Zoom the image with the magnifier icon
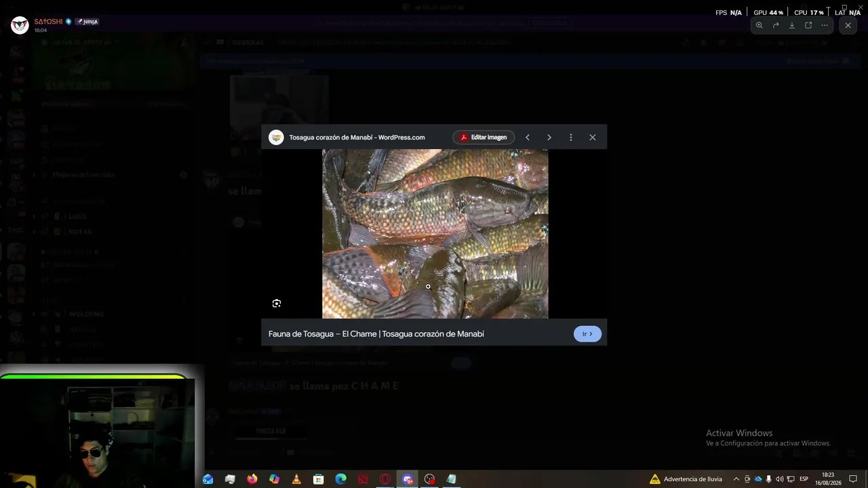Image resolution: width=868 pixels, height=488 pixels. [x=759, y=25]
